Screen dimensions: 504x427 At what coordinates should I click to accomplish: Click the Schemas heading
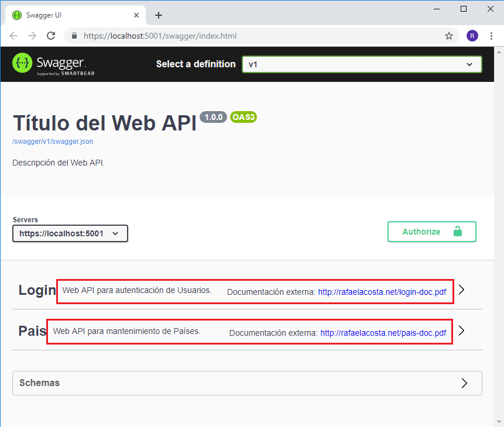(x=40, y=383)
